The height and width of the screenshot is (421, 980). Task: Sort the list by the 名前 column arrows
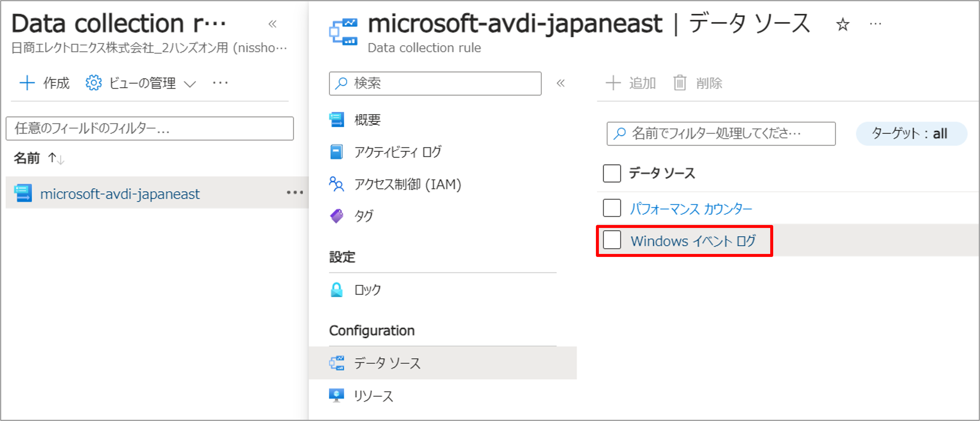pos(56,158)
